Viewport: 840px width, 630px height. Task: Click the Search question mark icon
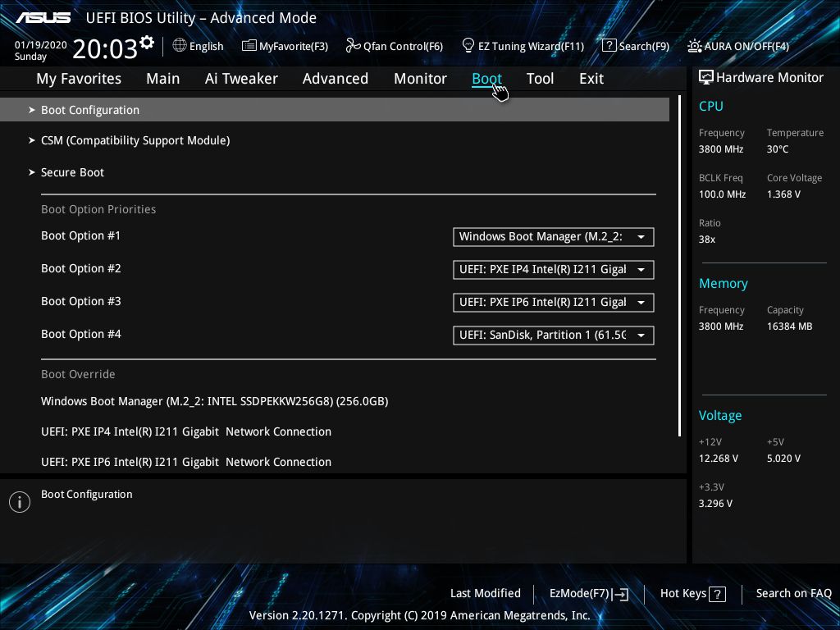[609, 46]
